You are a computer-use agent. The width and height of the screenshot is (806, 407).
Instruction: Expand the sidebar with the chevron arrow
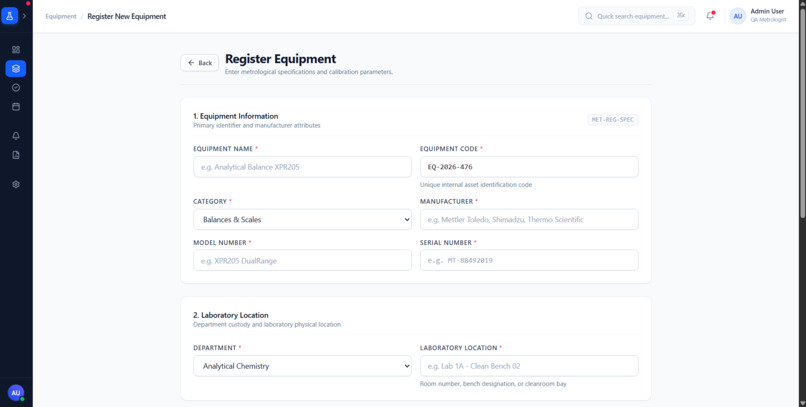24,16
